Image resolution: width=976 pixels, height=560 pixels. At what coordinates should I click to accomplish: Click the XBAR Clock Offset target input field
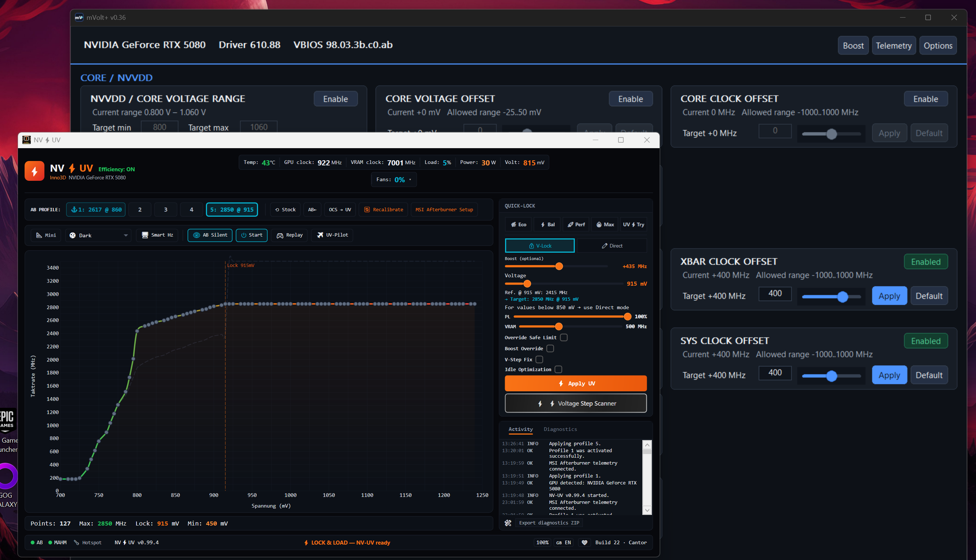775,294
